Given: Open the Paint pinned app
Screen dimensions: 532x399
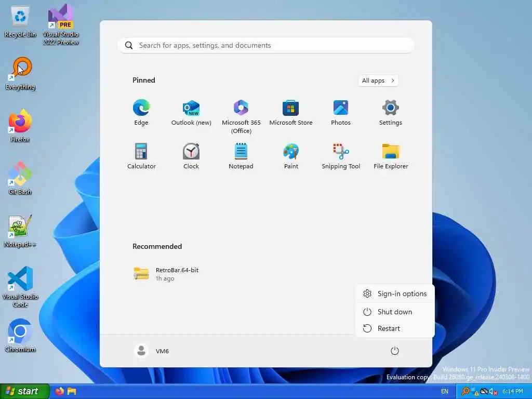Looking at the screenshot, I should pos(291,156).
